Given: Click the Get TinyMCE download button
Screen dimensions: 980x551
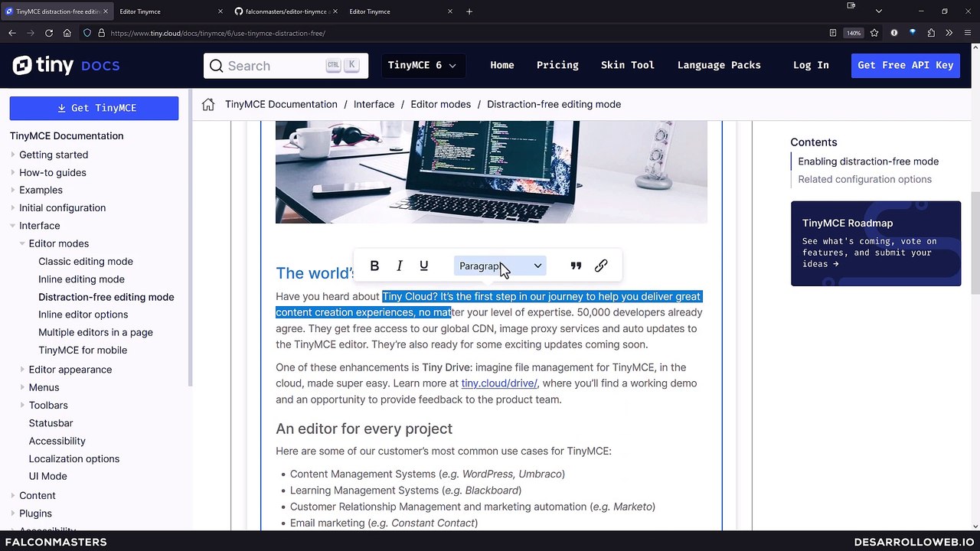Looking at the screenshot, I should click(x=94, y=108).
